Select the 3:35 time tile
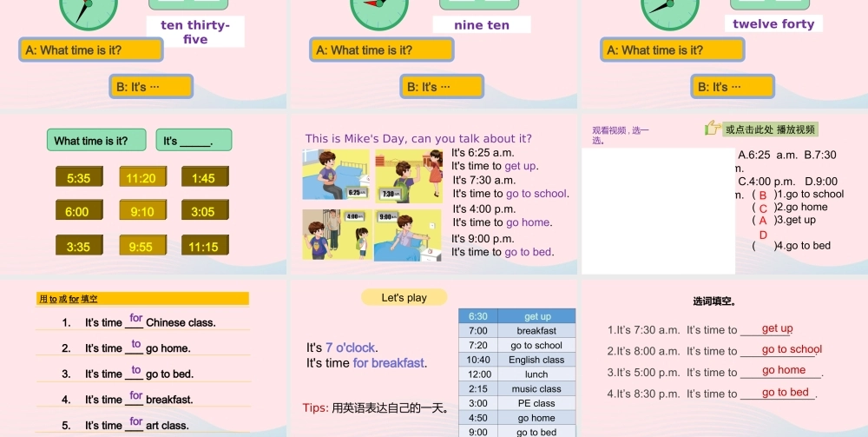This screenshot has height=437, width=868. [79, 245]
